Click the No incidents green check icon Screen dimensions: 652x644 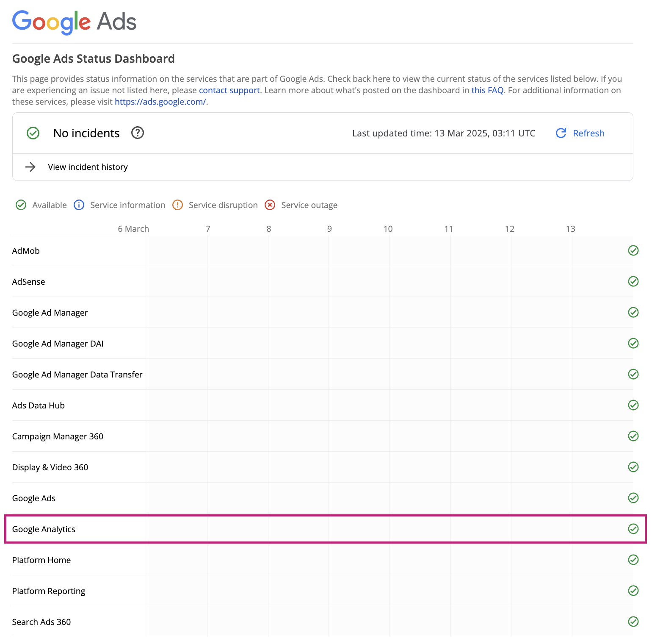tap(33, 133)
